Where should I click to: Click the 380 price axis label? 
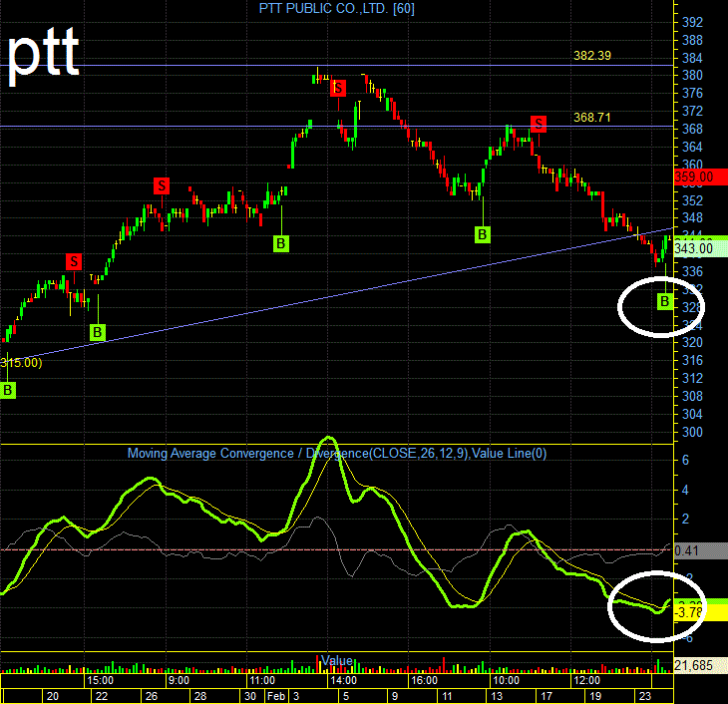pyautogui.click(x=692, y=75)
